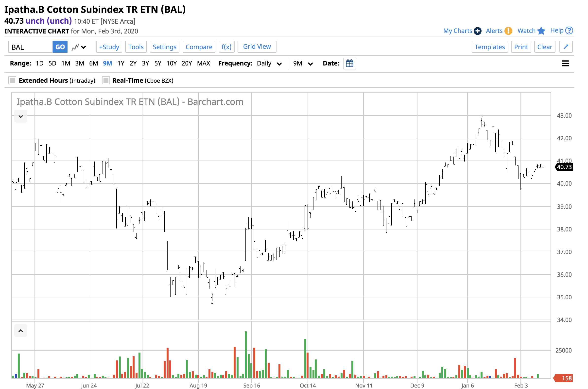Image resolution: width=588 pixels, height=389 pixels.
Task: Open the f(x) expressions button
Action: tap(226, 47)
